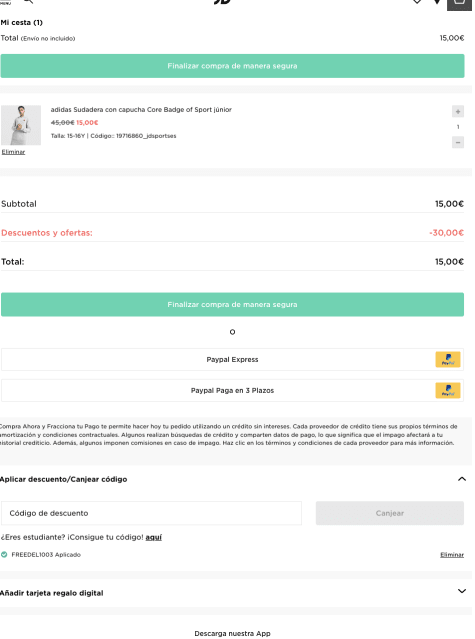The image size is (475, 639).
Task: Click the lower Finalizar compra de manera segura button
Action: click(x=232, y=304)
